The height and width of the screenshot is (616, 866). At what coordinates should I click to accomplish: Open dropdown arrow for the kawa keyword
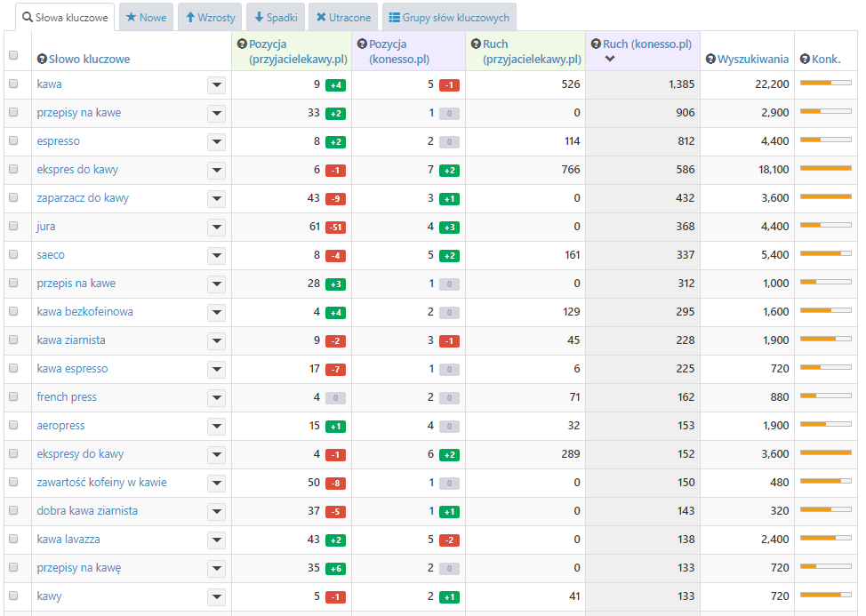pos(216,84)
